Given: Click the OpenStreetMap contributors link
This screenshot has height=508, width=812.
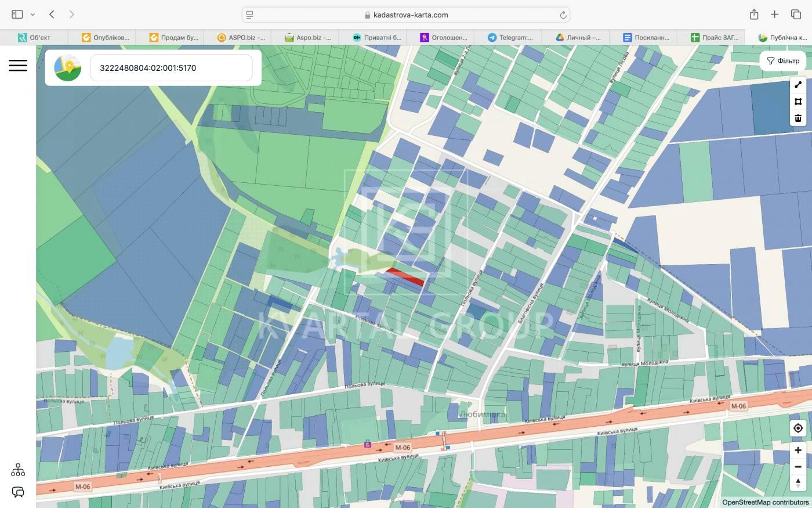Looking at the screenshot, I should 765,503.
